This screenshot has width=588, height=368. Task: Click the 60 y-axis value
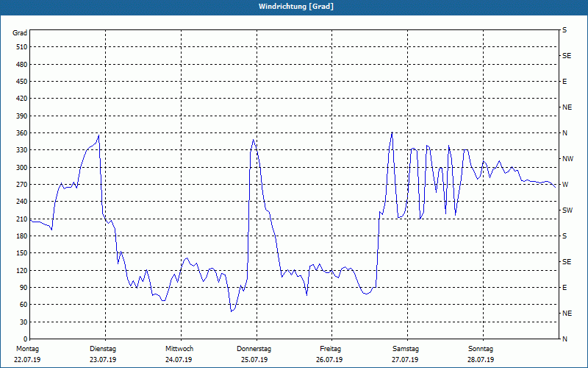pyautogui.click(x=24, y=305)
